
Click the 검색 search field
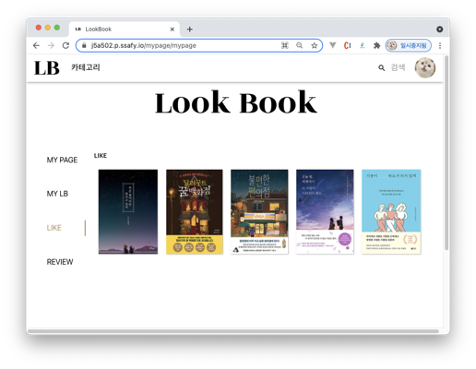[398, 68]
